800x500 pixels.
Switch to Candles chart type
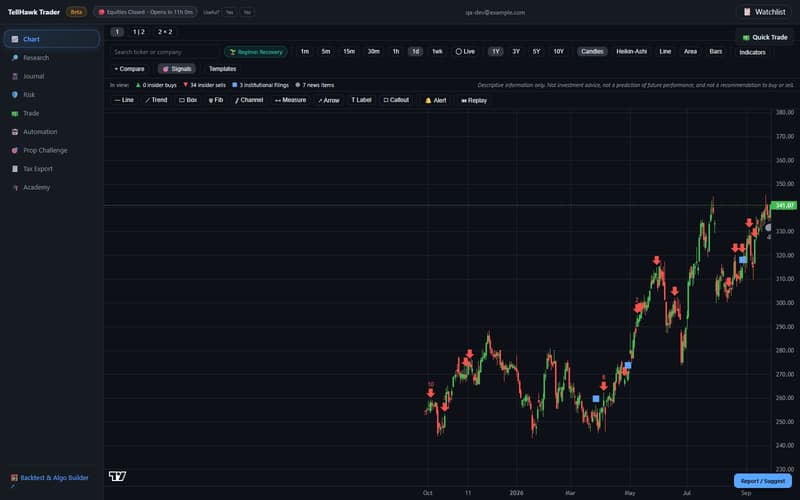click(x=592, y=52)
